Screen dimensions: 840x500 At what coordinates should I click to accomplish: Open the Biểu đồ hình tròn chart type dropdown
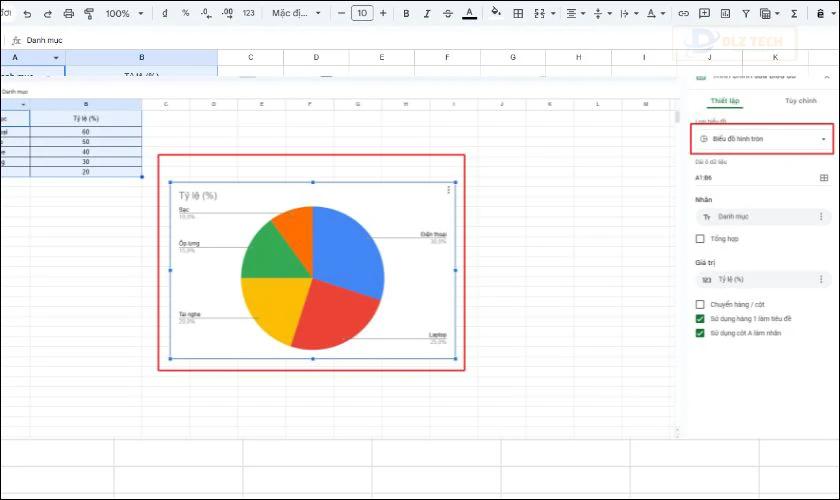pyautogui.click(x=762, y=139)
